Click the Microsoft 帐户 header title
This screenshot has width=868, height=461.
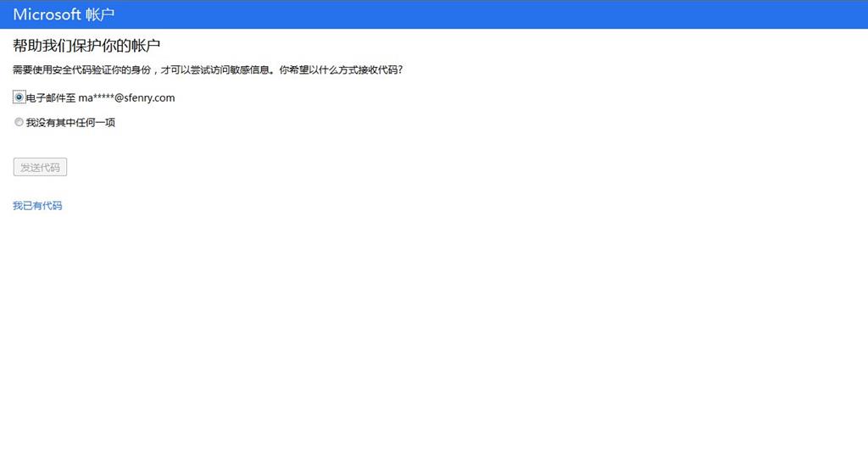(x=64, y=14)
